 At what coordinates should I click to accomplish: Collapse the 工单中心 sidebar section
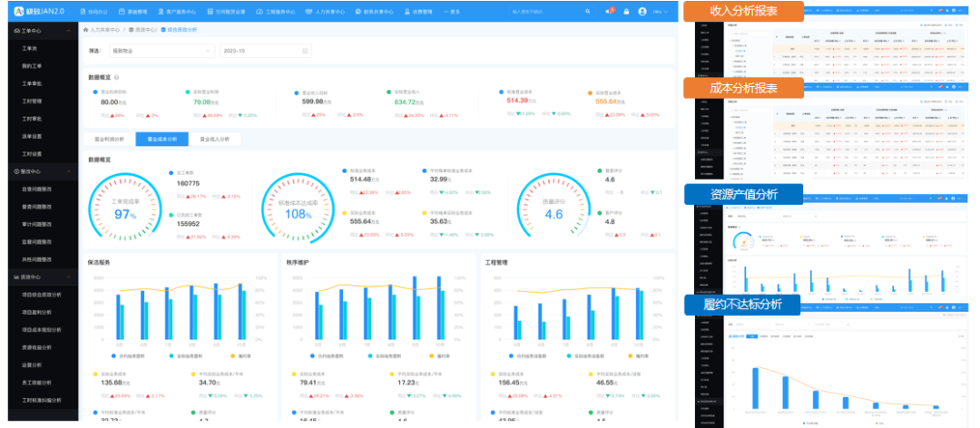point(69,30)
